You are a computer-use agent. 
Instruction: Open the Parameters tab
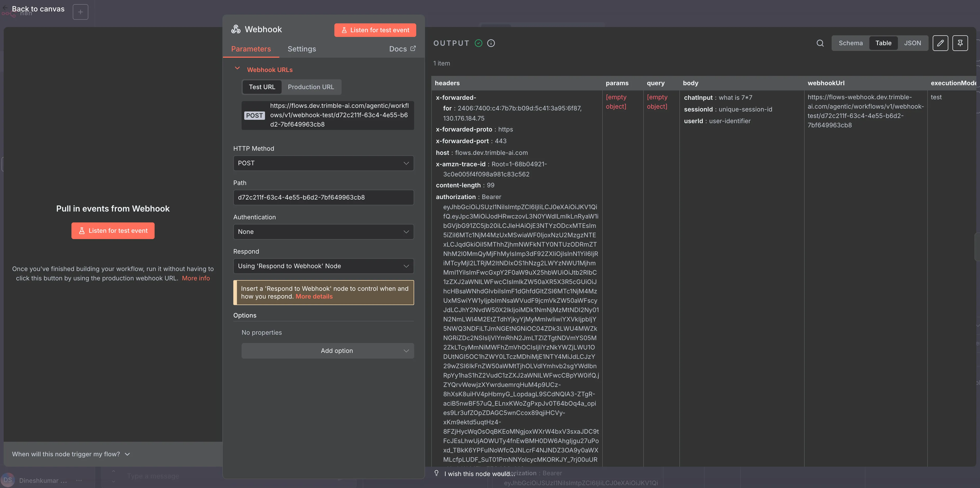pyautogui.click(x=251, y=49)
